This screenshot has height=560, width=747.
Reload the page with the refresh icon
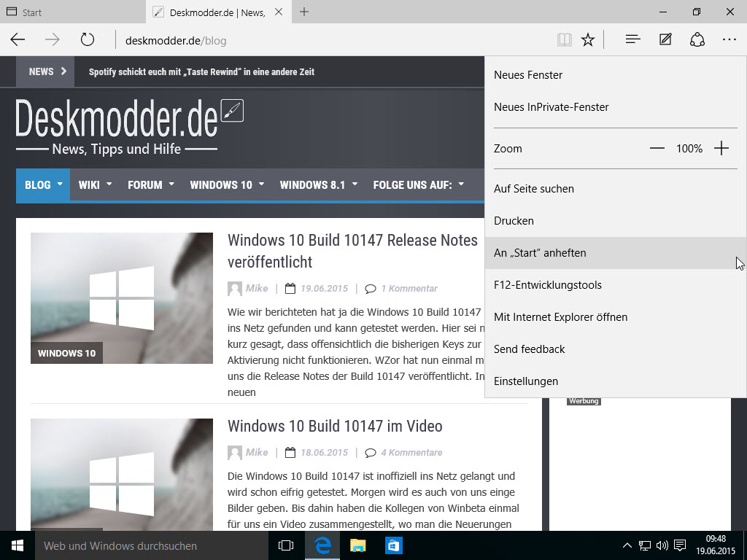(88, 39)
